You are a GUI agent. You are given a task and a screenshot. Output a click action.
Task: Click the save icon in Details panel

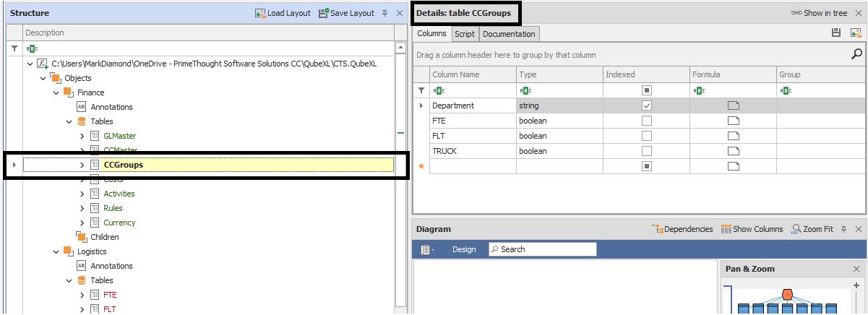(x=836, y=33)
